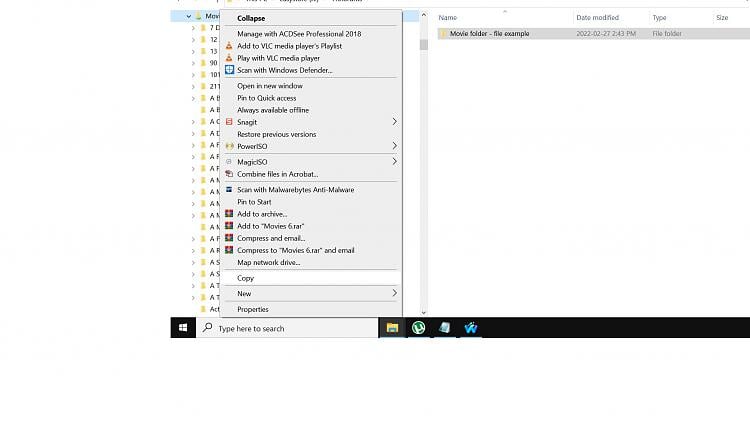Open File Explorer from the taskbar
The height and width of the screenshot is (422, 750).
pos(392,328)
